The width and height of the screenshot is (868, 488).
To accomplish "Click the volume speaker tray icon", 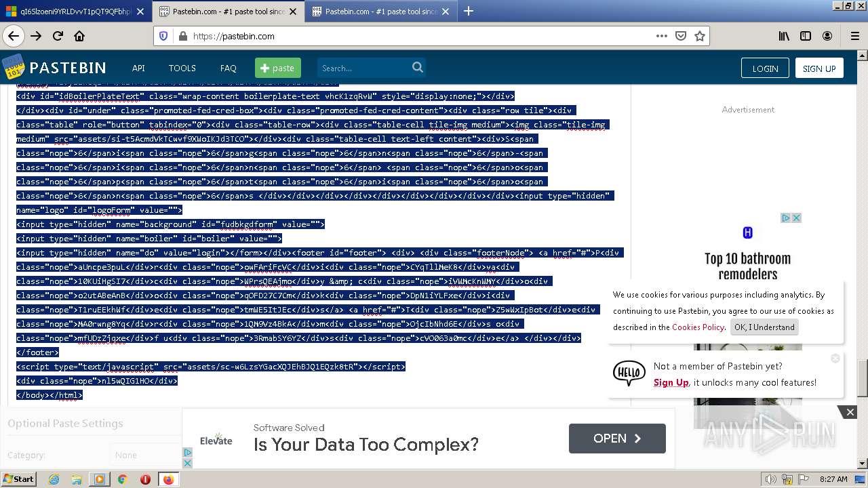I will tap(771, 479).
